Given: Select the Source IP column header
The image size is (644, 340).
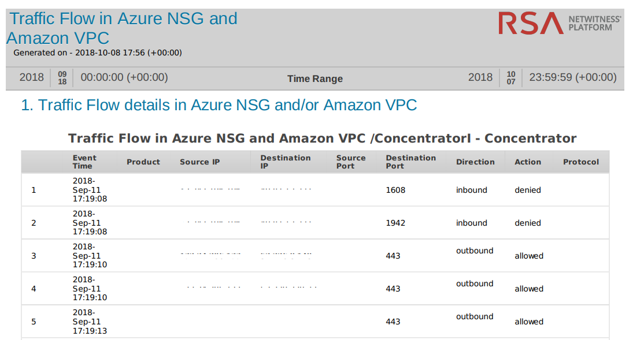Looking at the screenshot, I should coord(200,162).
